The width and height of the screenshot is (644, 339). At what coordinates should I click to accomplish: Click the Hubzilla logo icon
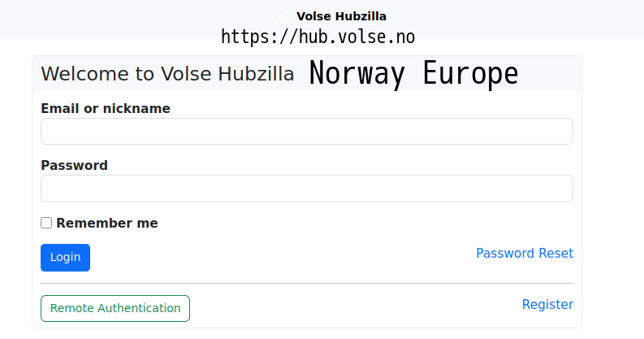point(285,16)
